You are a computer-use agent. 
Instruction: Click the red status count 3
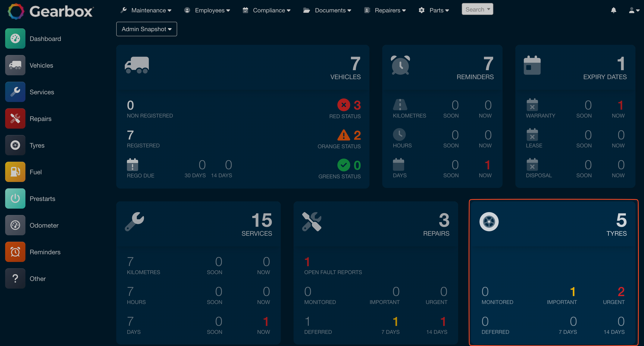tap(357, 105)
